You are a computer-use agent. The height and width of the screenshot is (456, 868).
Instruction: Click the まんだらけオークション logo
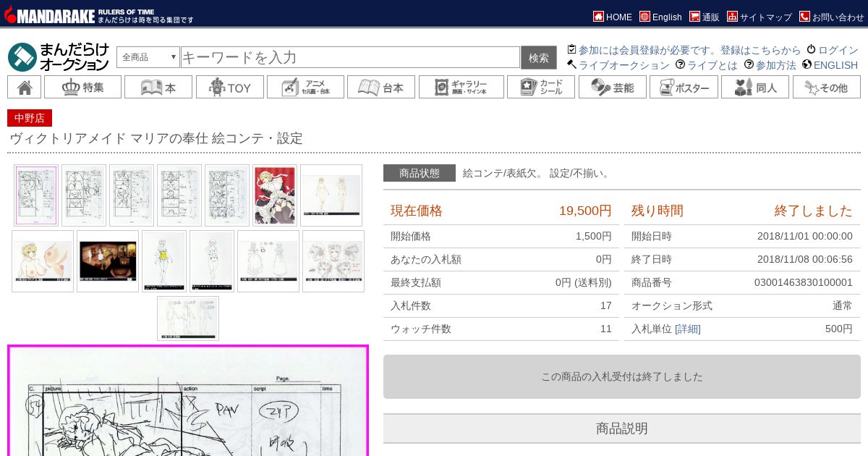coord(59,57)
